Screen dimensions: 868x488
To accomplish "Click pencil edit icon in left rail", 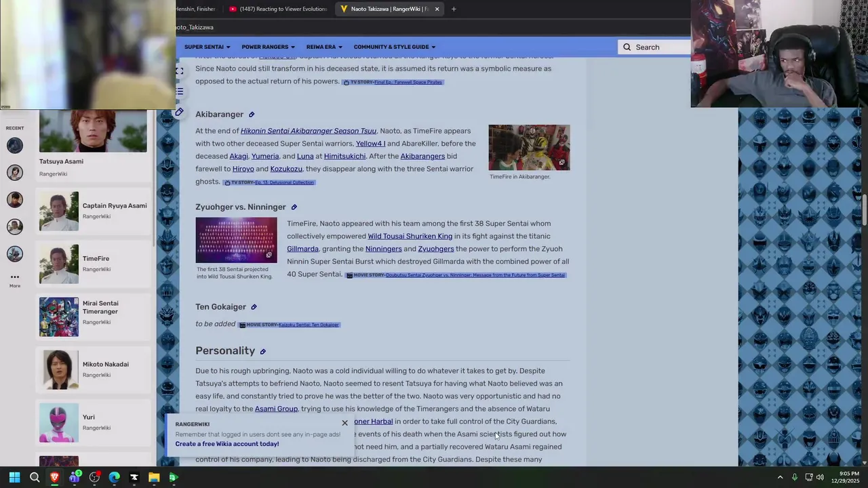I will pos(179,112).
